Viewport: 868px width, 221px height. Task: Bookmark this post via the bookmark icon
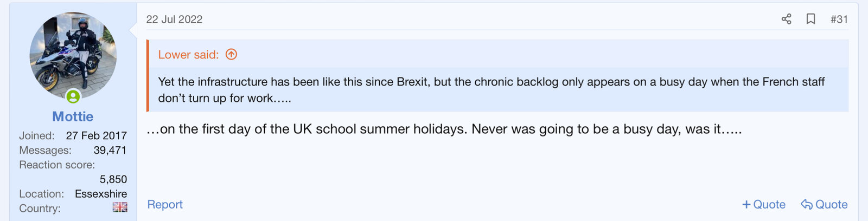click(810, 19)
